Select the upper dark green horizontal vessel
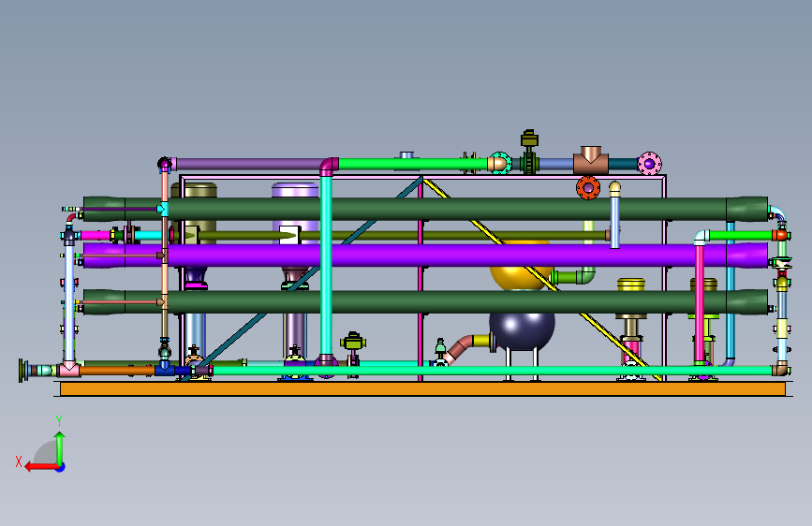Viewport: 812px width, 526px height. (x=425, y=209)
